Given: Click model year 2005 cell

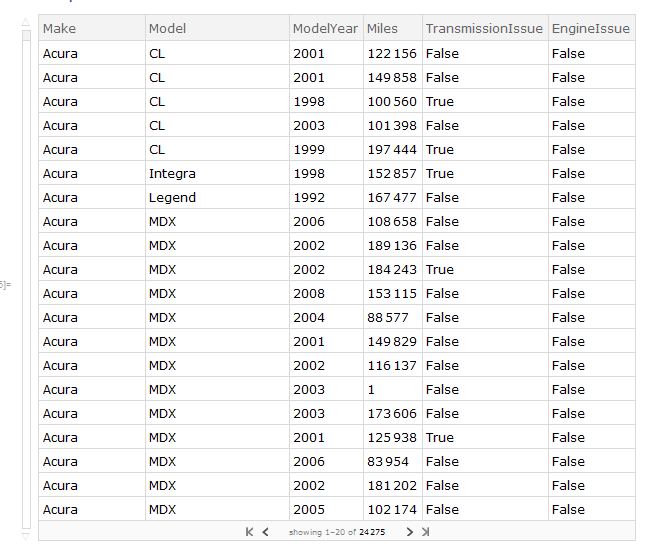Looking at the screenshot, I should (x=309, y=509).
